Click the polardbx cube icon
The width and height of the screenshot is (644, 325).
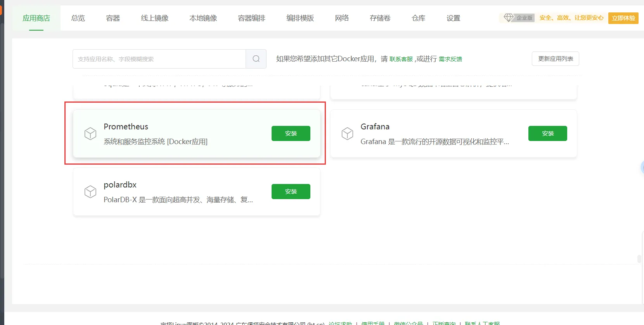[90, 192]
